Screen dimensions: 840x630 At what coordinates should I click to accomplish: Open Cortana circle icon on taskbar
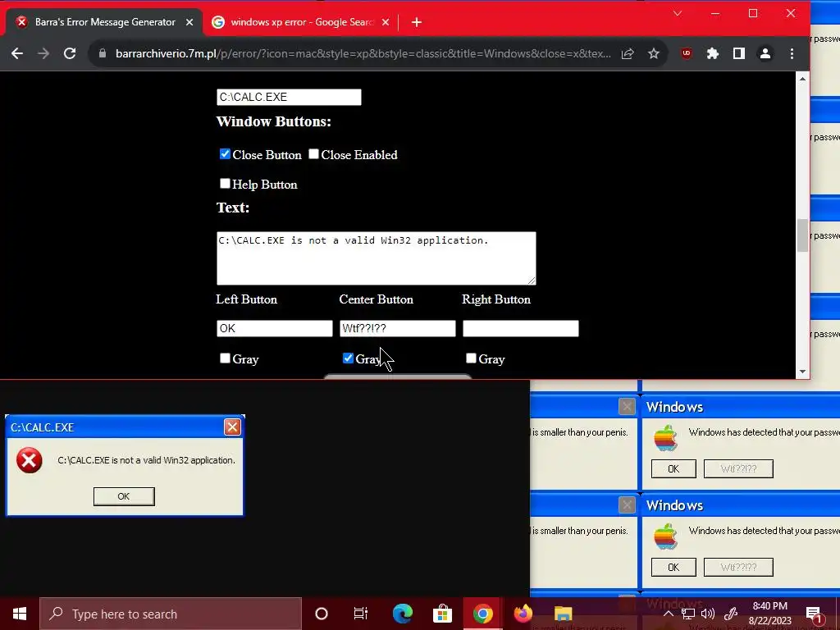pyautogui.click(x=322, y=614)
